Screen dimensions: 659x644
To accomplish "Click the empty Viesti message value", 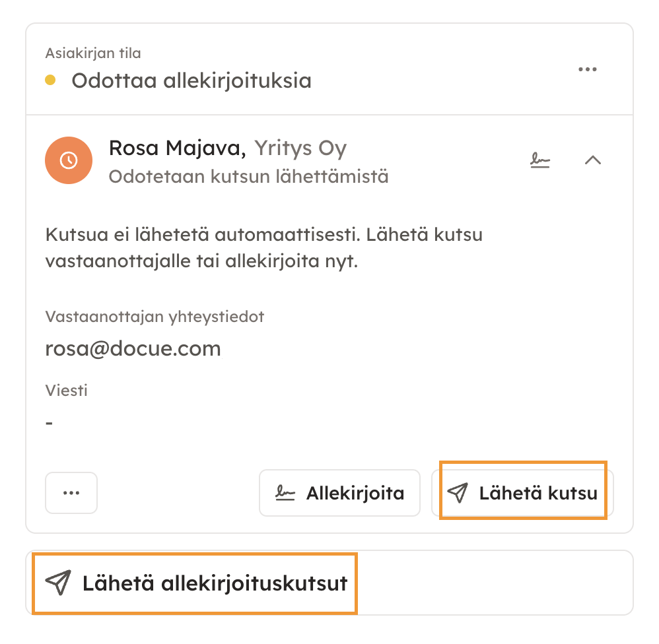I will (x=50, y=422).
